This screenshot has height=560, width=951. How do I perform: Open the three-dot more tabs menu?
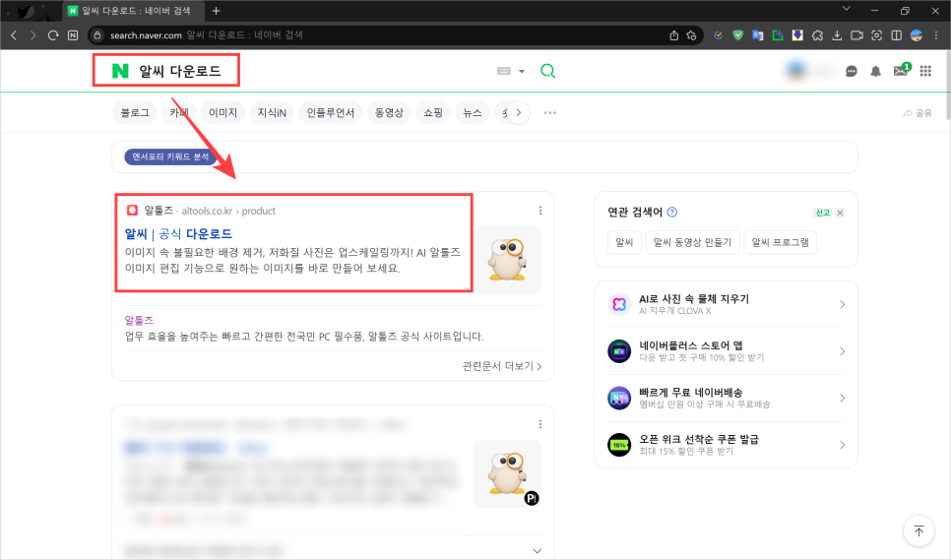(550, 113)
